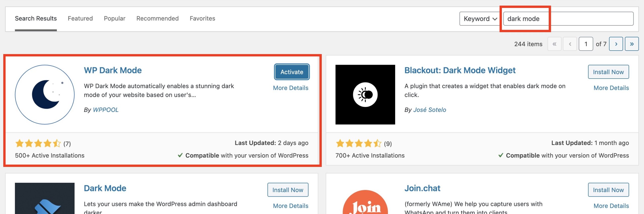644x214 pixels.
Task: Open More Details for Blackout widget
Action: (611, 88)
